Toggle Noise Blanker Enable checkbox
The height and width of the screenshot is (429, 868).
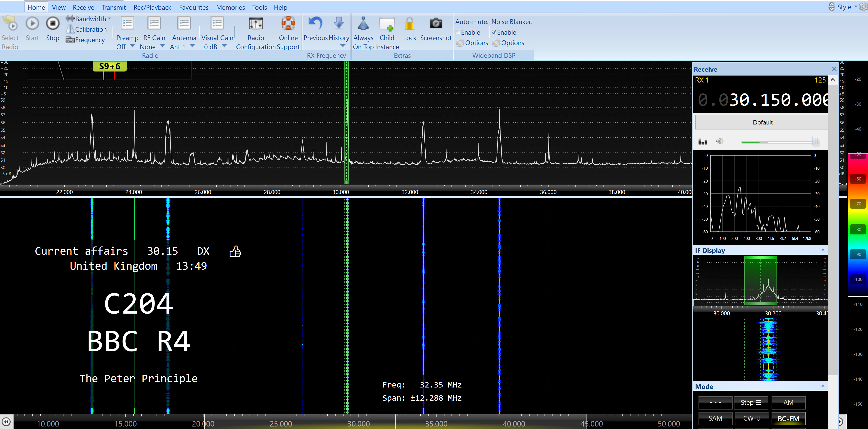click(x=494, y=32)
